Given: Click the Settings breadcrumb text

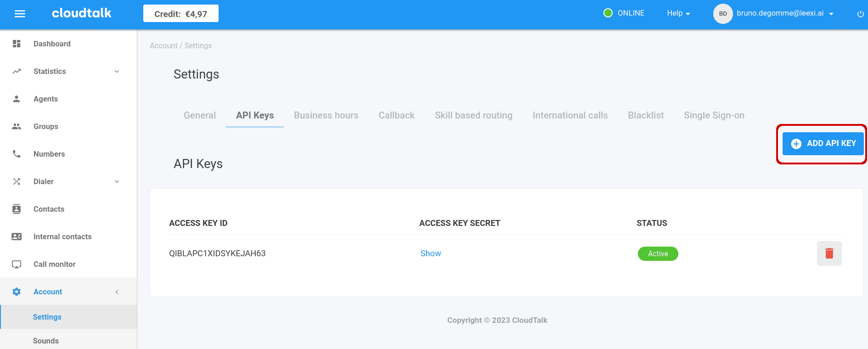Looking at the screenshot, I should point(198,45).
